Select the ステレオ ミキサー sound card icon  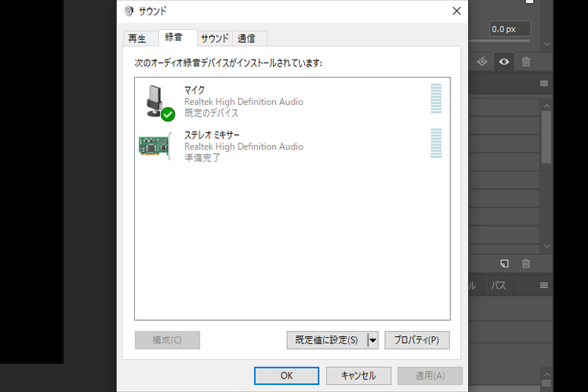155,147
